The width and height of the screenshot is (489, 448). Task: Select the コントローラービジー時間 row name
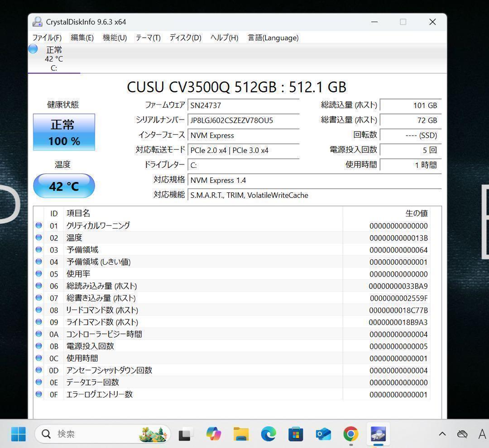click(104, 334)
